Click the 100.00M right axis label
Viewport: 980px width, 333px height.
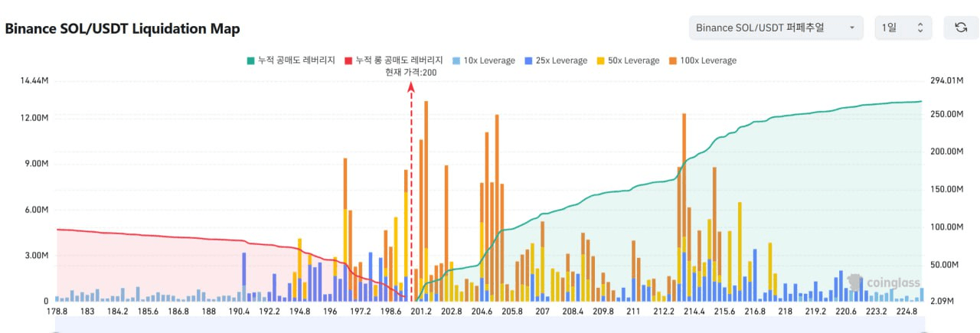point(946,227)
